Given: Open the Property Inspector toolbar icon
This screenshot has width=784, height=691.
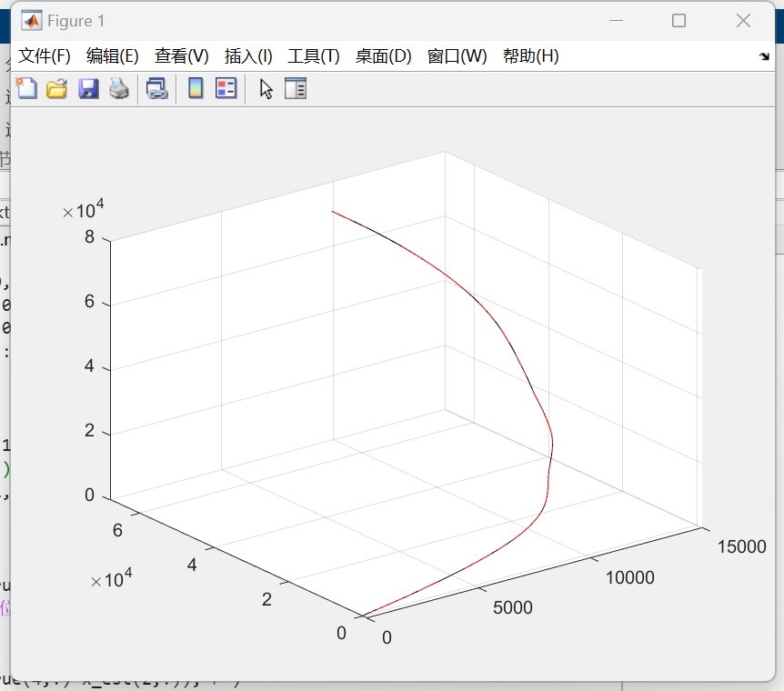Looking at the screenshot, I should (296, 88).
